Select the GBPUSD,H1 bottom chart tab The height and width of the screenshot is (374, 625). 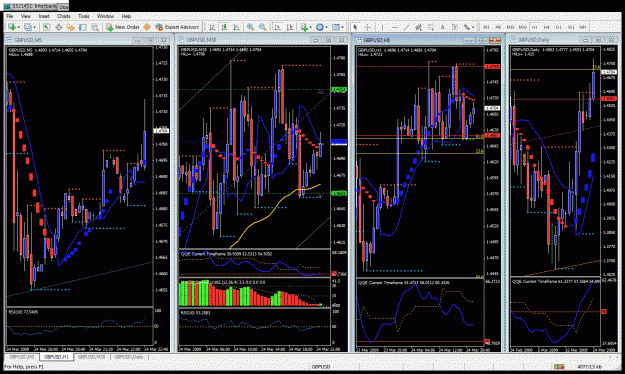[57, 357]
